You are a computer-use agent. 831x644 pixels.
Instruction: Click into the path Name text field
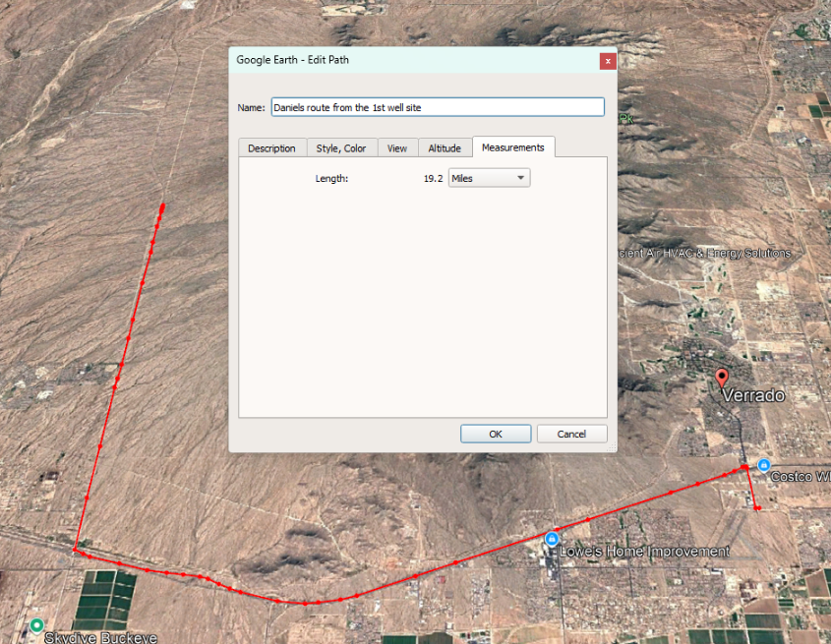(438, 107)
